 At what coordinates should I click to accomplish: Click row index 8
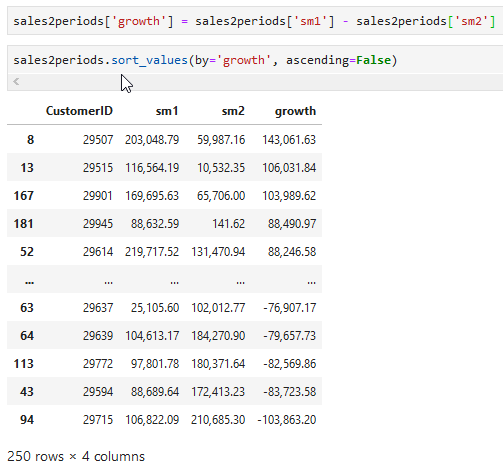30,139
